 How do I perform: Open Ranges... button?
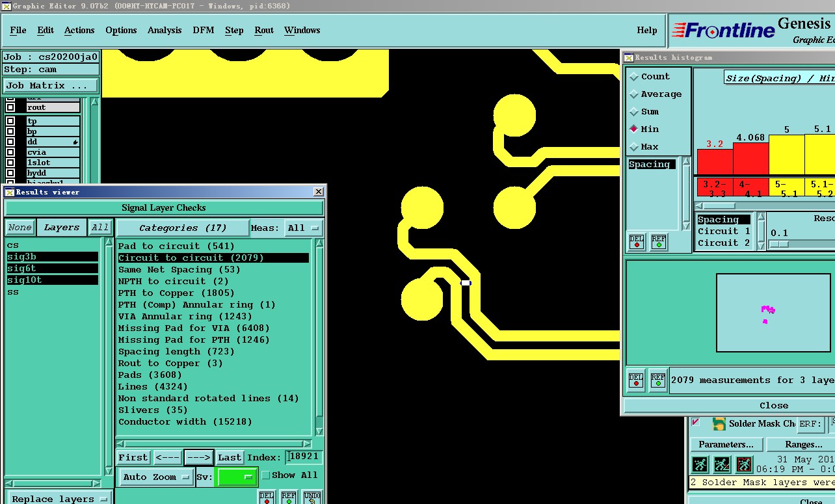click(x=801, y=444)
